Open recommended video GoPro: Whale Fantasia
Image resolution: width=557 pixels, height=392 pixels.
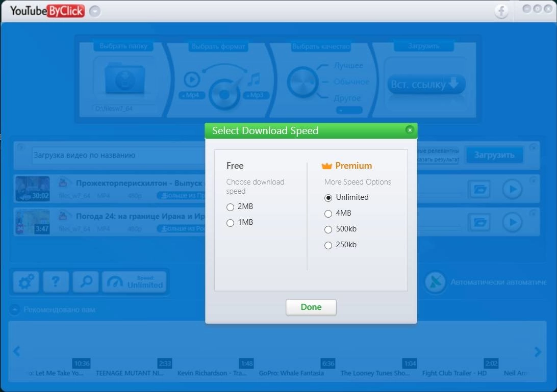(x=291, y=373)
